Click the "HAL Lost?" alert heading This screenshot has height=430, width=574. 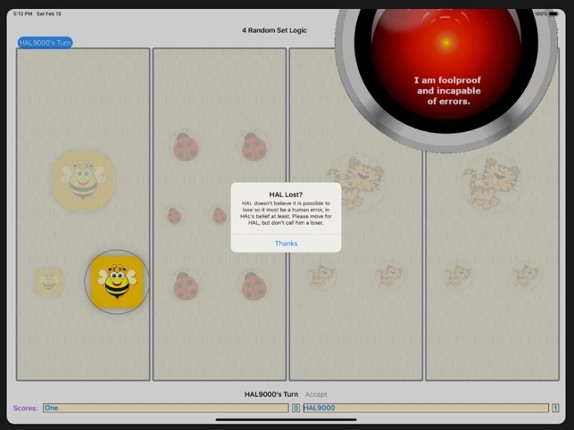pyautogui.click(x=286, y=194)
